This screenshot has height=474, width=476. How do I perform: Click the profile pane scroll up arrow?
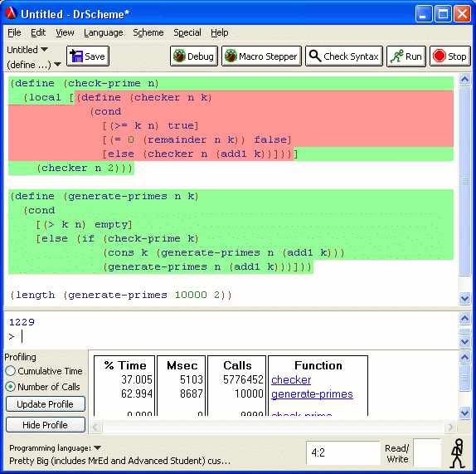point(464,357)
